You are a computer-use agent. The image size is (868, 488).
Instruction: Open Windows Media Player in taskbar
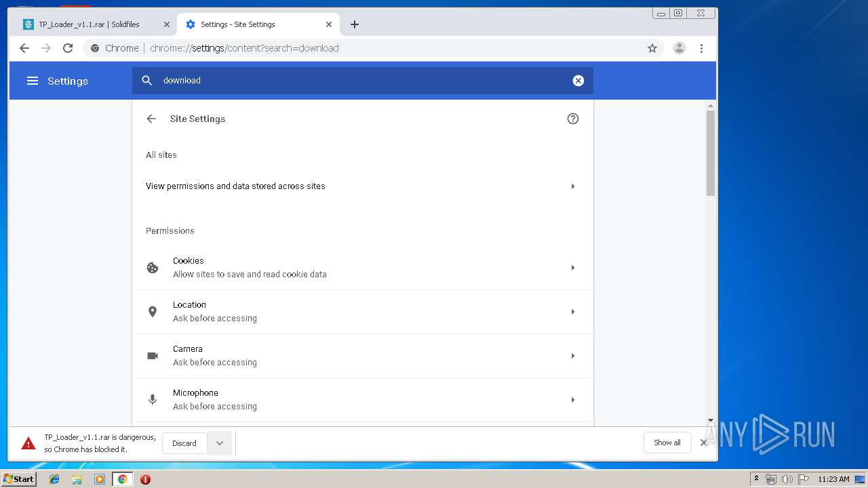(100, 479)
